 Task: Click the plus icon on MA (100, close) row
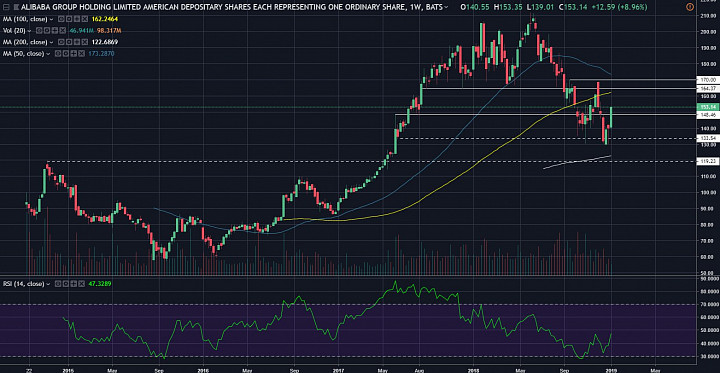coord(77,19)
